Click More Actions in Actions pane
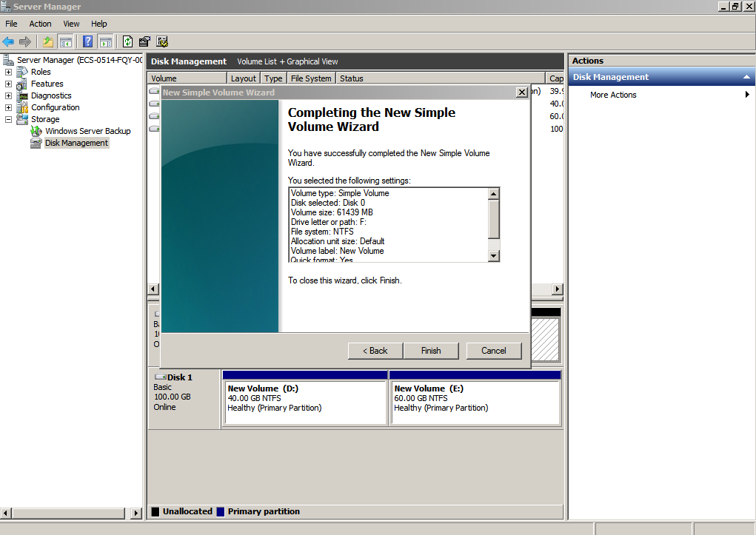Viewport: 756px width, 535px height. [613, 95]
